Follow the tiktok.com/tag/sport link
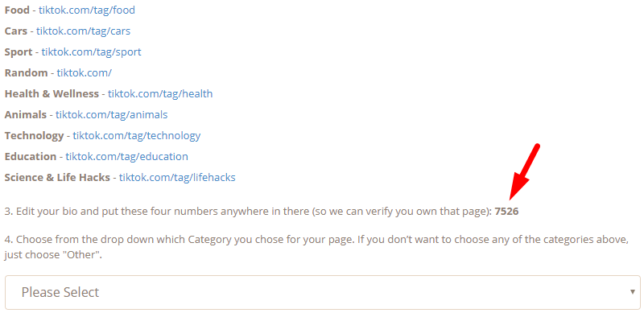Image resolution: width=644 pixels, height=313 pixels. [91, 51]
